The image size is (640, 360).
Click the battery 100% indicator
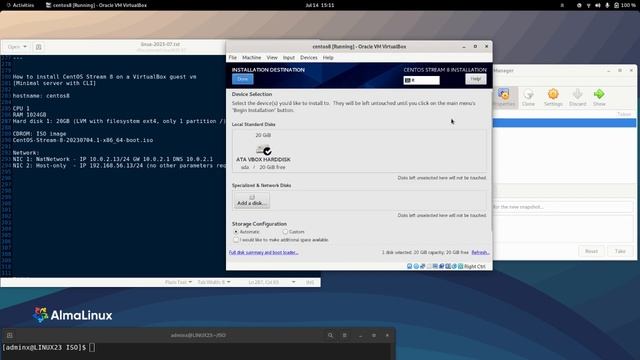tap(625, 5)
